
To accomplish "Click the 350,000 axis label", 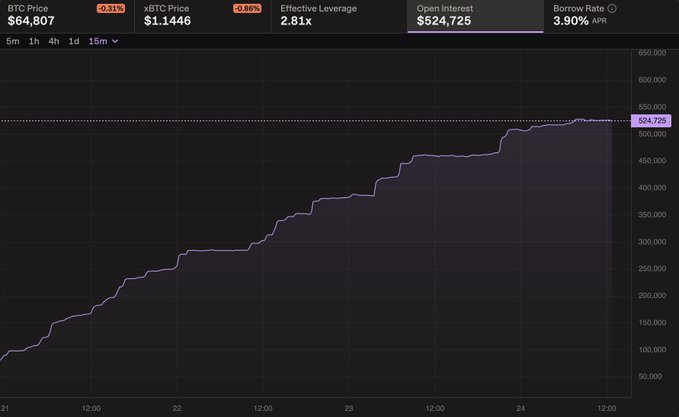I will (x=652, y=215).
